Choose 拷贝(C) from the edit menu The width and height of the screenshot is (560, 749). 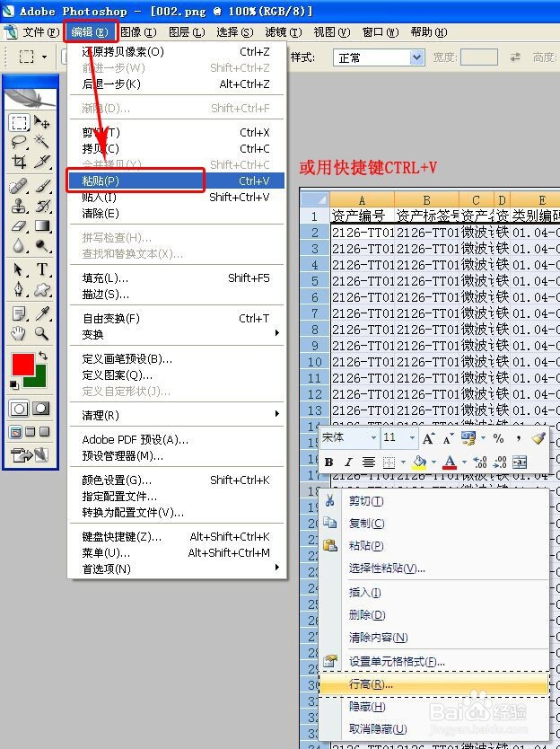177,148
